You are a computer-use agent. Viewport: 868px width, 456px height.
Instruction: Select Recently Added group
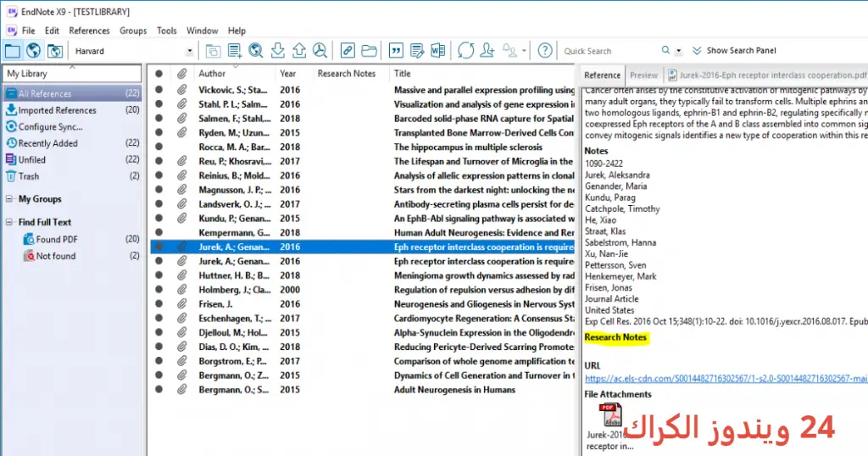click(x=72, y=143)
